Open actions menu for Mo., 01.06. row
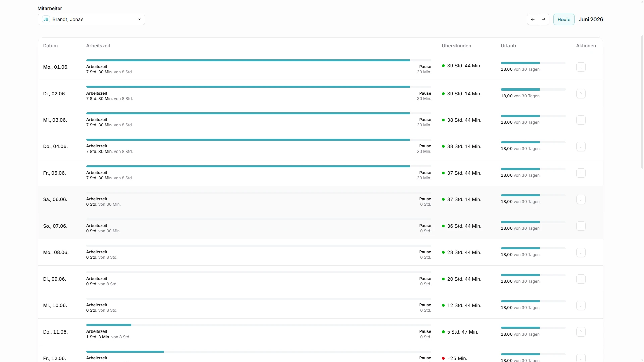644x362 pixels. click(x=581, y=67)
